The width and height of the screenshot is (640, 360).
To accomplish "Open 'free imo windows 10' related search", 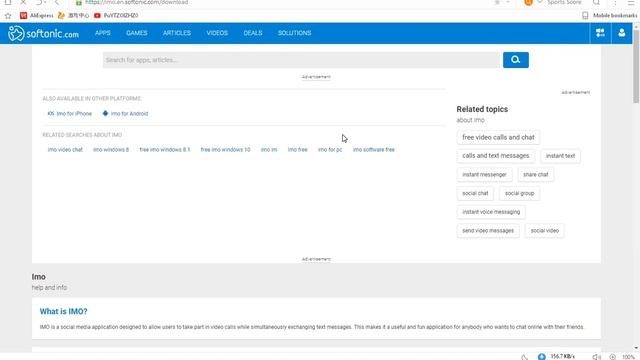I will tap(225, 150).
